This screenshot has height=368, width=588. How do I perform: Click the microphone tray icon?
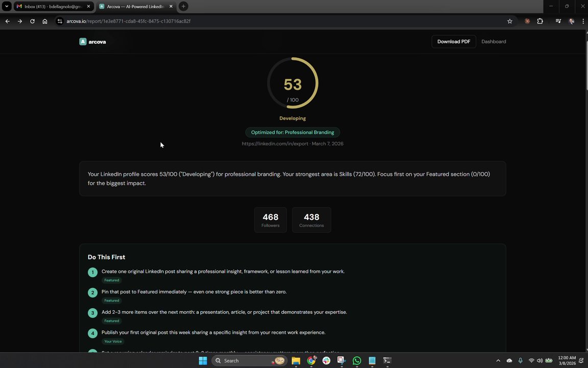tap(520, 360)
